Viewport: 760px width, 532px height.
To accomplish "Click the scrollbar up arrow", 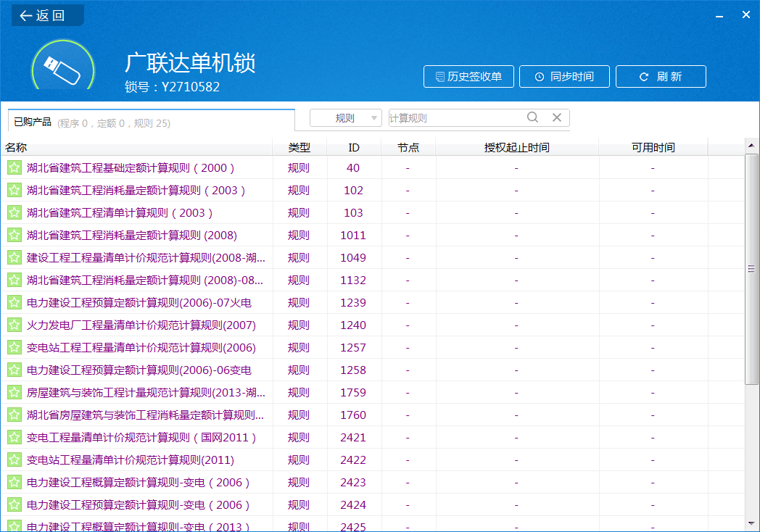I will pyautogui.click(x=751, y=146).
